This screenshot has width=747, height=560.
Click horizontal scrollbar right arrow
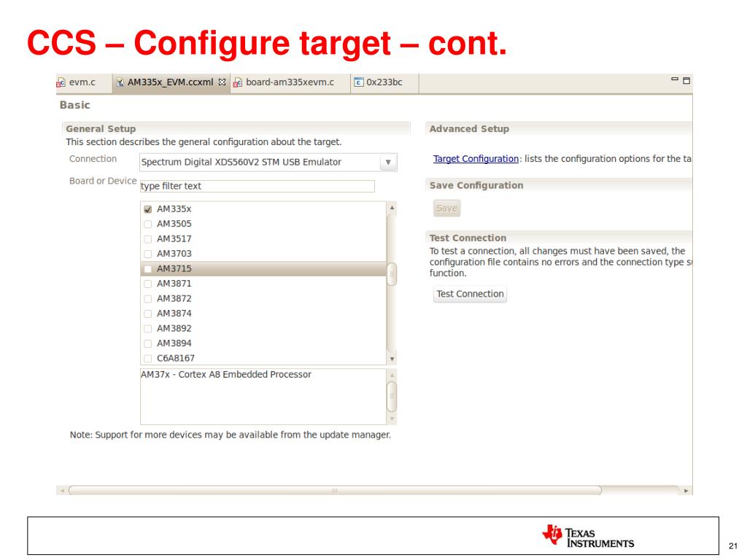[686, 490]
